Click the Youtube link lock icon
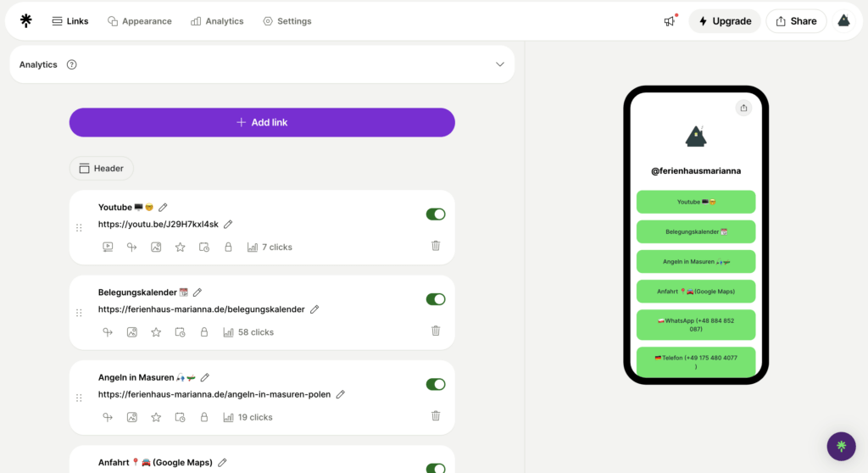 (228, 247)
